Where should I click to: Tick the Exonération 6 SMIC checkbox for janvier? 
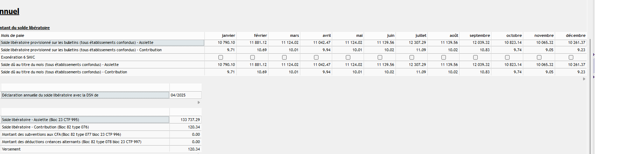pos(220,57)
